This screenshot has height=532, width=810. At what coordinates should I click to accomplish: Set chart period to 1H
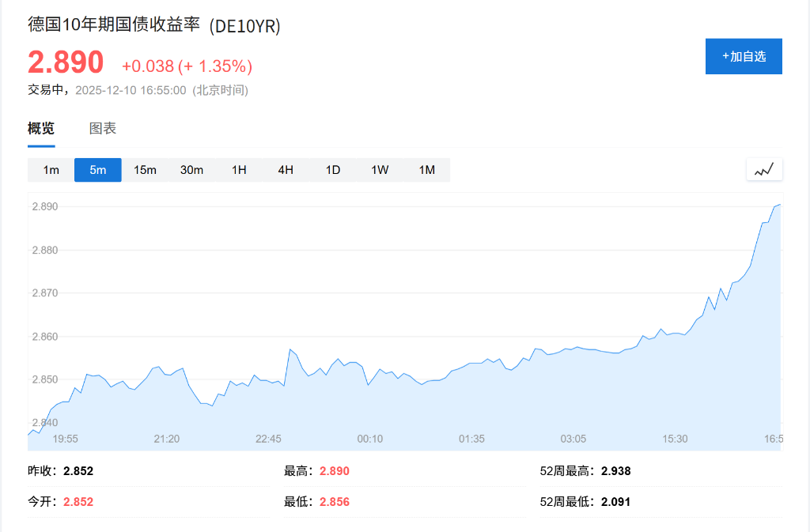pos(239,170)
